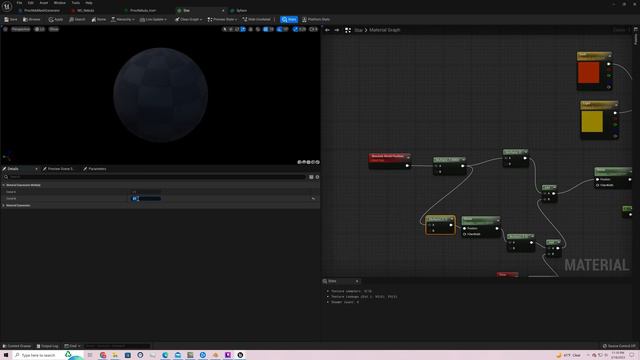This screenshot has width=640, height=360.
Task: Click the Browse toolbar button
Action: click(32, 20)
